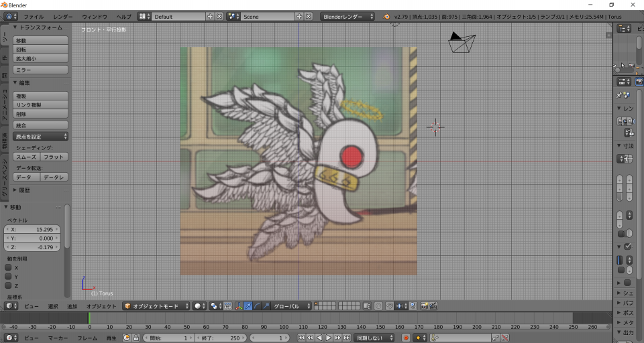Click the ミラー button
Viewport: 644px width, 343px height.
pyautogui.click(x=41, y=70)
